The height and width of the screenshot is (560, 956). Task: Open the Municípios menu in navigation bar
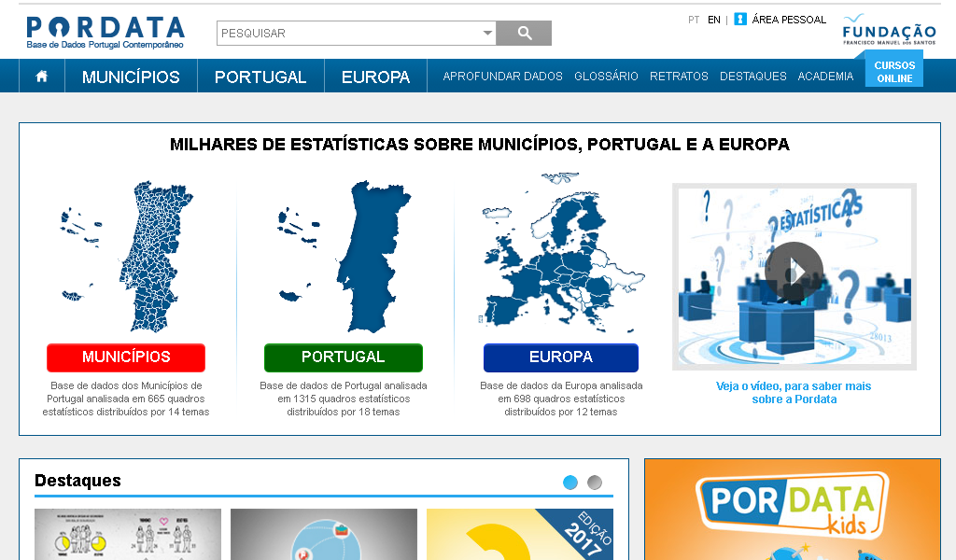[x=131, y=77]
